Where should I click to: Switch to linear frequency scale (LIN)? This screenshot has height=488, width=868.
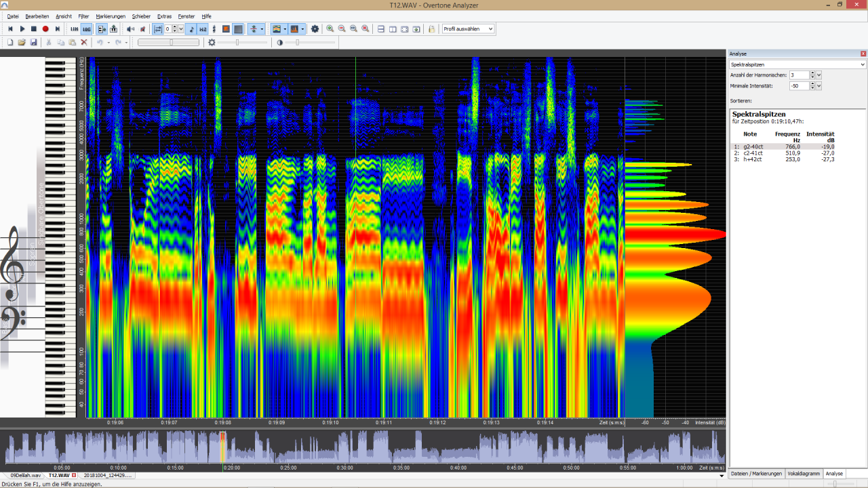(75, 29)
